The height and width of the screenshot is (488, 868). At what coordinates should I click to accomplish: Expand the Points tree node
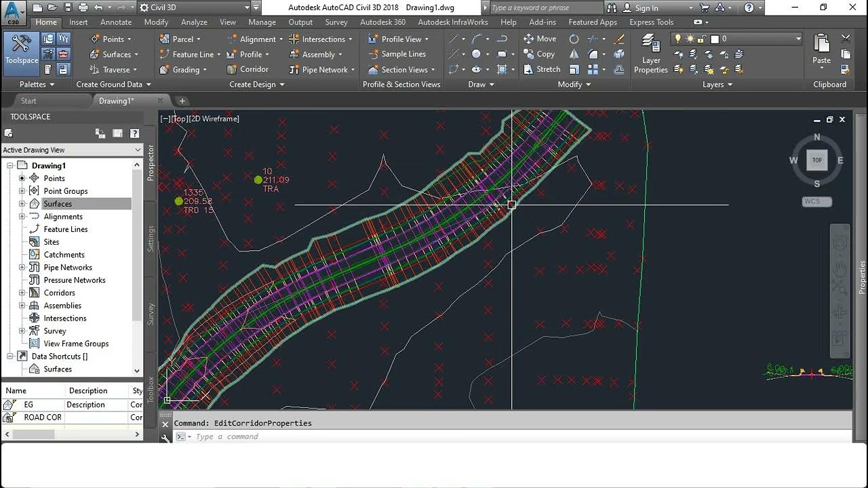(x=22, y=178)
